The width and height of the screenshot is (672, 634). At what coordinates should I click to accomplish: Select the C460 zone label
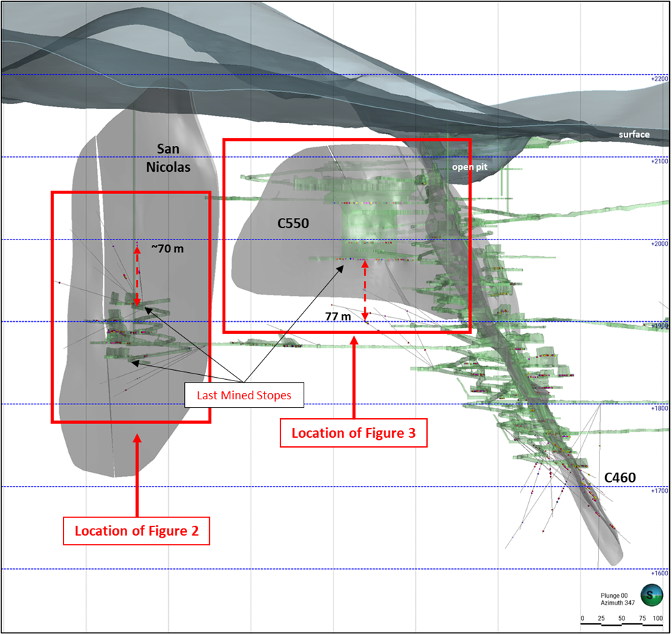pyautogui.click(x=619, y=478)
